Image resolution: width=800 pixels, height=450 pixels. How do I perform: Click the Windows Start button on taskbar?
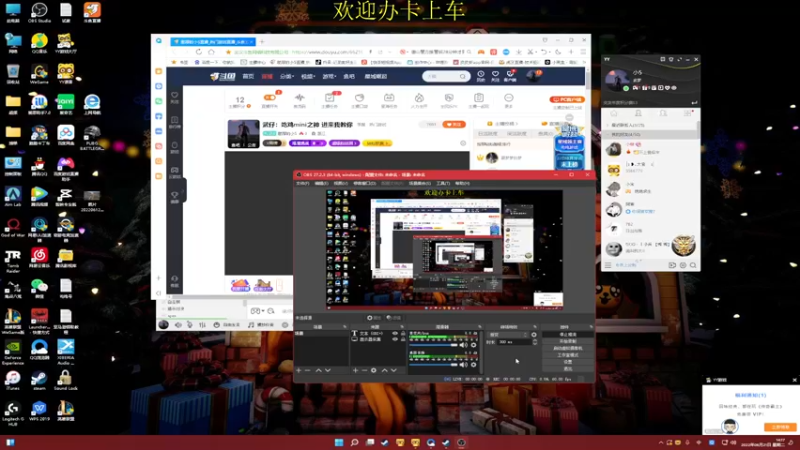click(x=339, y=442)
